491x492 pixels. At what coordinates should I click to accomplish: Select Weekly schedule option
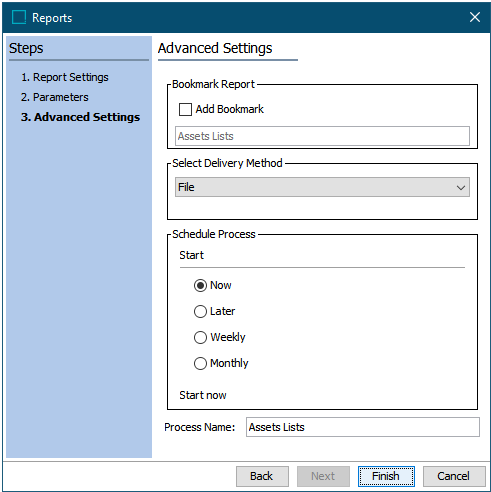[200, 337]
